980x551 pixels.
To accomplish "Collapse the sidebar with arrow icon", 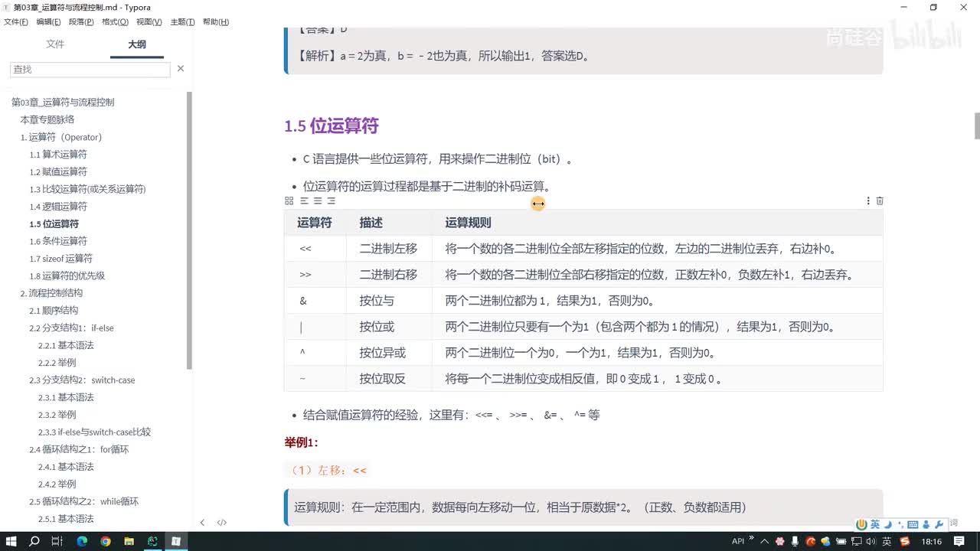I will (x=202, y=523).
